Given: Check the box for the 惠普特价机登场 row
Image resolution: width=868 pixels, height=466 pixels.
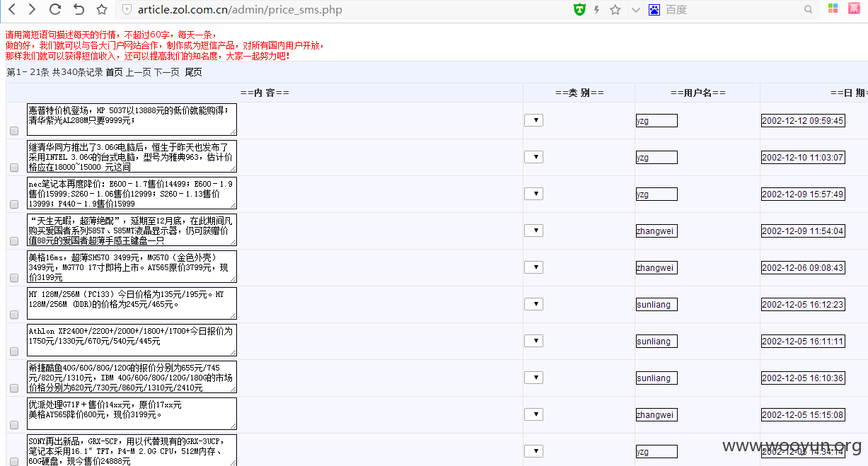Looking at the screenshot, I should (x=14, y=131).
